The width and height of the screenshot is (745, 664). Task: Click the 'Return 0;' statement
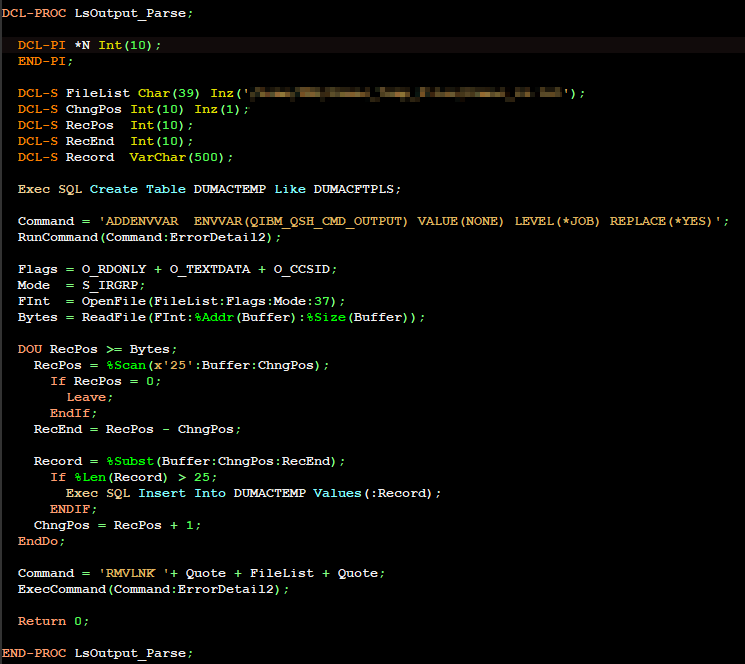[53, 621]
